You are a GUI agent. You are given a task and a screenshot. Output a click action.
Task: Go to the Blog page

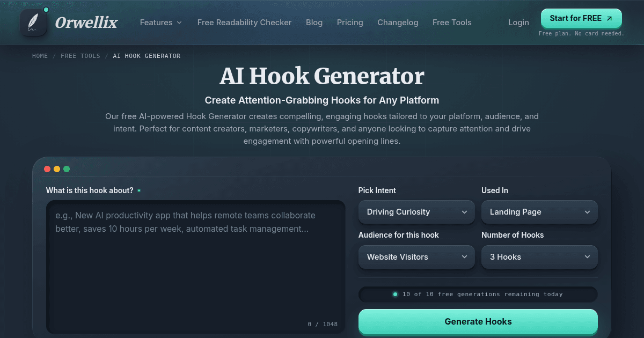point(314,23)
